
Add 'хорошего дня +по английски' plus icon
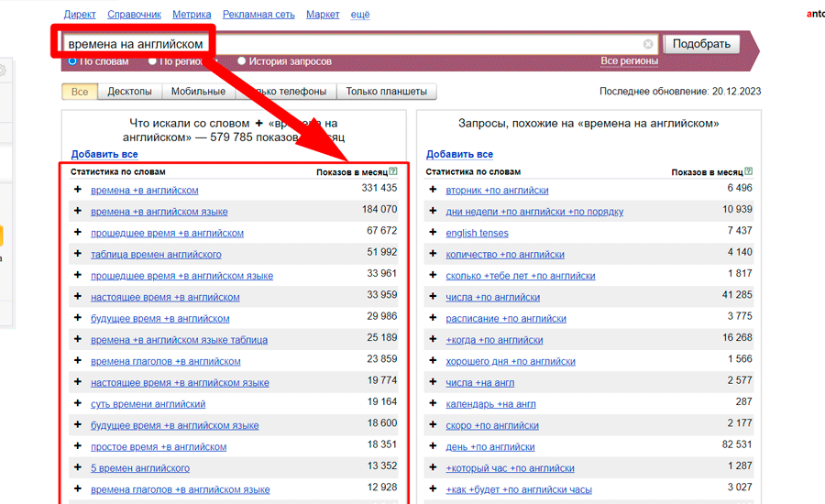click(x=433, y=360)
